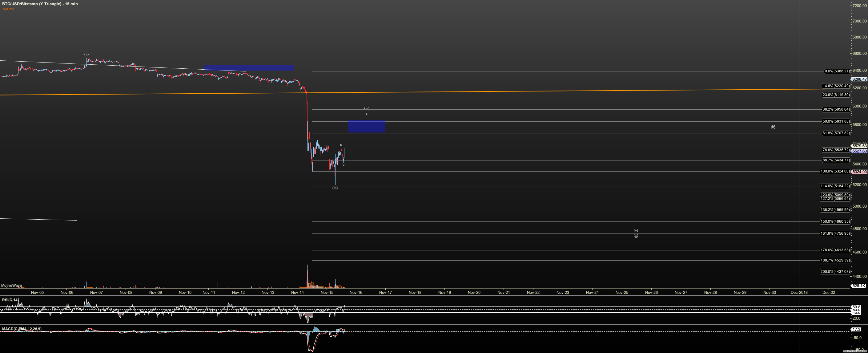Select the 150.0%(4860.35) Fibonacci label
The width and height of the screenshot is (868, 353).
coord(835,221)
